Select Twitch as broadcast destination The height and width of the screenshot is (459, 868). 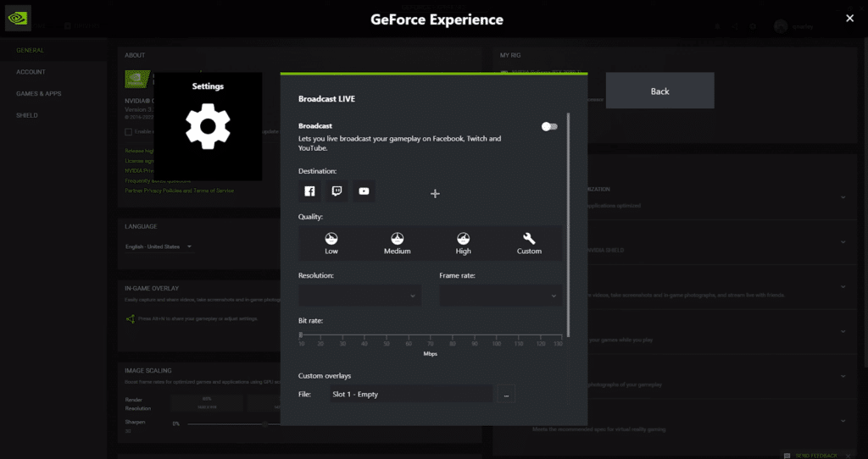tap(337, 191)
